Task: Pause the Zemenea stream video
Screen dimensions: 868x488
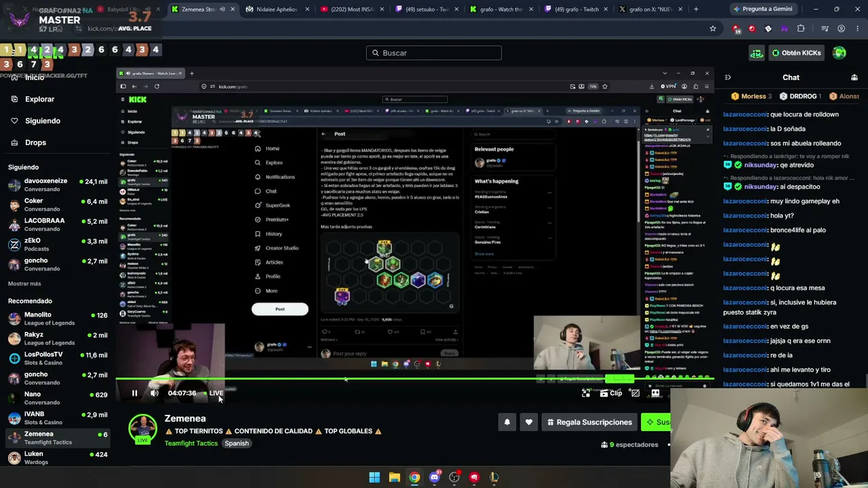Action: point(134,393)
